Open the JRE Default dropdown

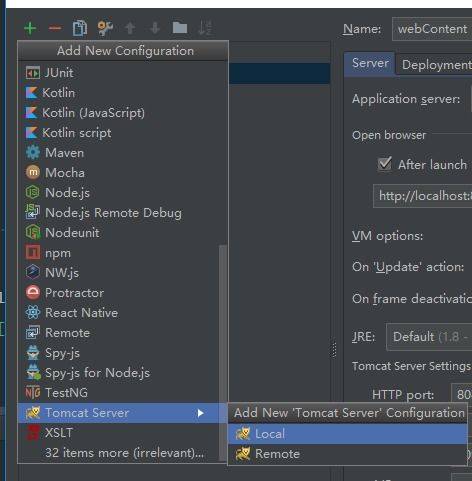click(429, 337)
